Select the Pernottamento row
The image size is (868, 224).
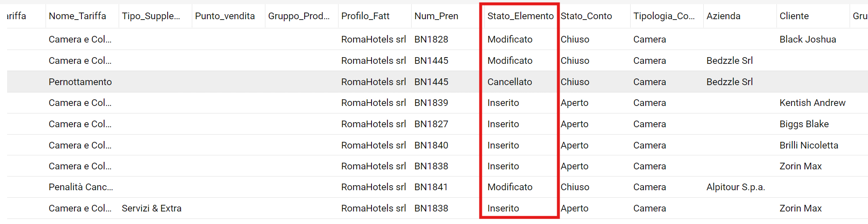pos(80,82)
